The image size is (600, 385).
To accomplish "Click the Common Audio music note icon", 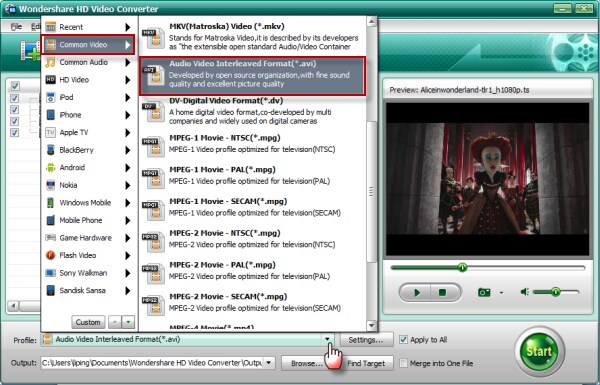I will [51, 62].
